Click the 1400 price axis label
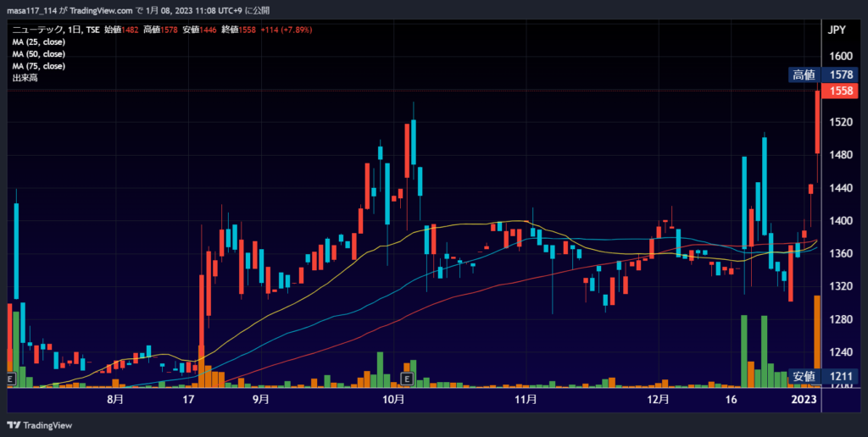The width and height of the screenshot is (868, 437). (x=842, y=221)
